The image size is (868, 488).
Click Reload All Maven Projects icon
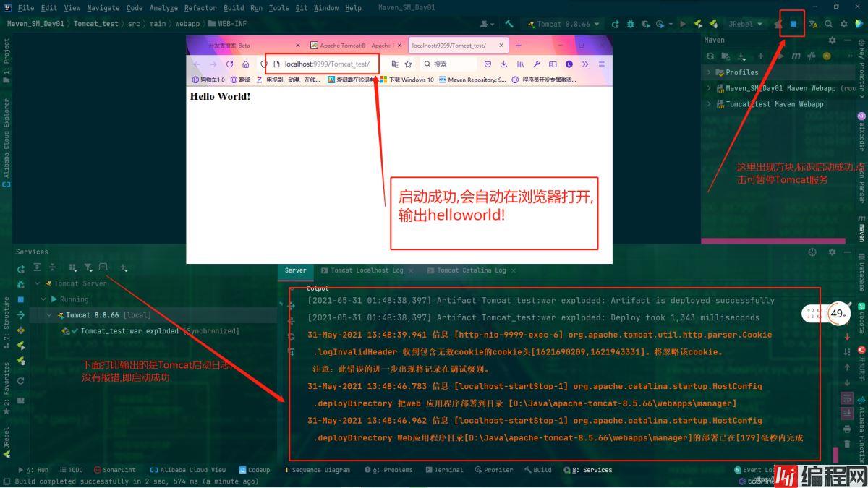click(x=710, y=56)
